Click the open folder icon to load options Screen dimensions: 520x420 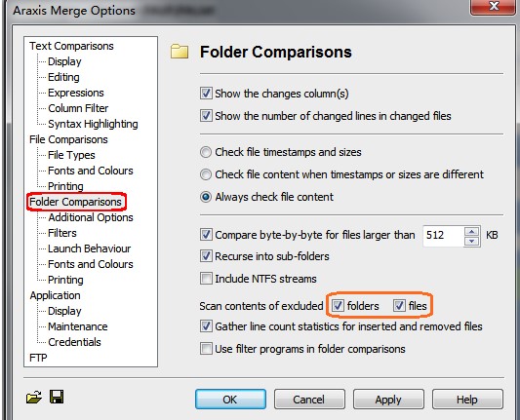coord(34,397)
